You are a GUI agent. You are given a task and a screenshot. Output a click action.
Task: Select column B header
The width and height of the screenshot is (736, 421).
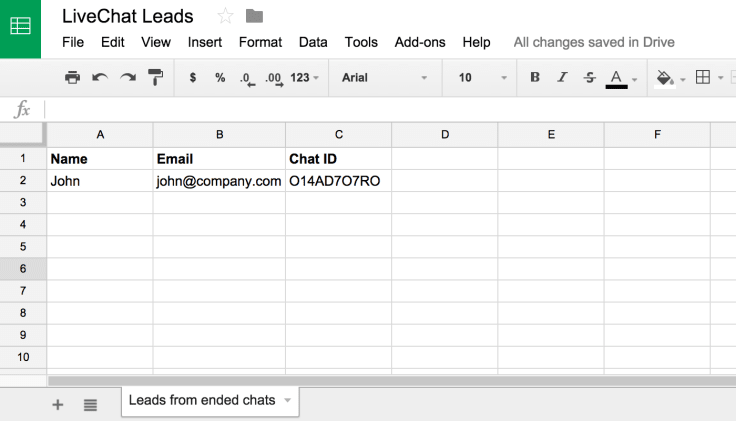(219, 135)
